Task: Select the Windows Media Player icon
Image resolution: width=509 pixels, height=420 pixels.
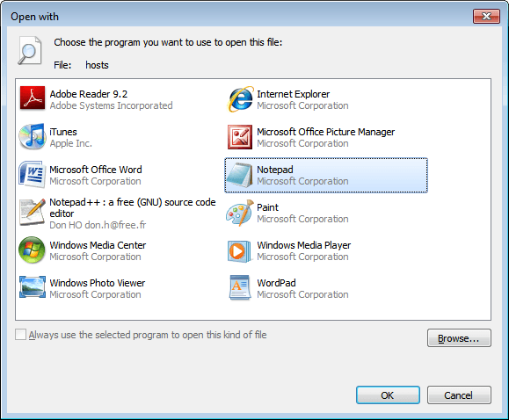Action: [x=240, y=250]
